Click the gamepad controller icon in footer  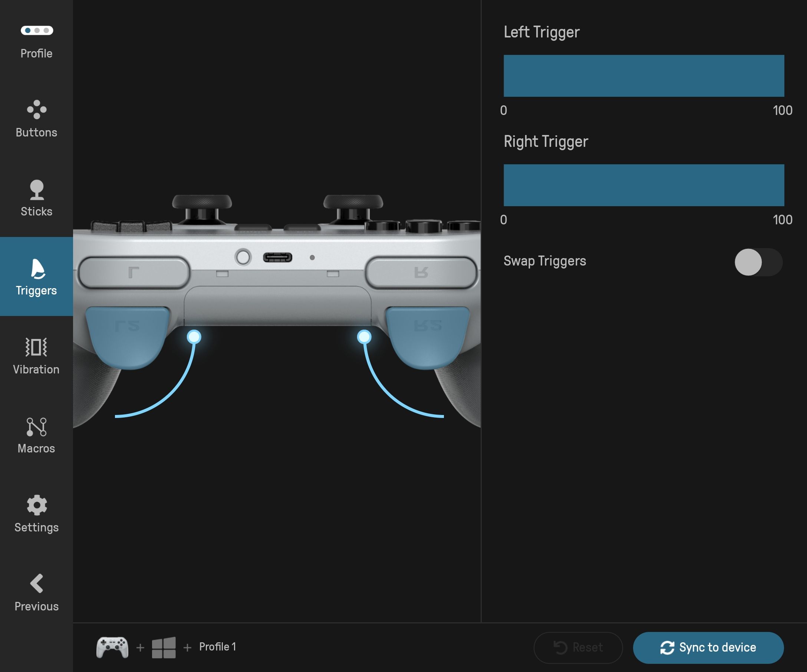click(112, 648)
